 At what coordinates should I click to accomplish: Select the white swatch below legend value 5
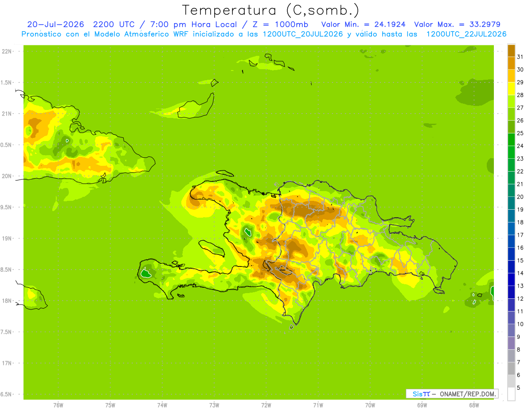[x=511, y=394]
